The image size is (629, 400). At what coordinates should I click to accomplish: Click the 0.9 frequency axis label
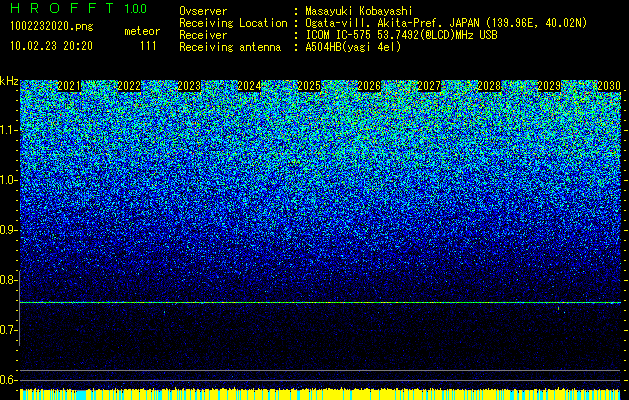(x=7, y=230)
